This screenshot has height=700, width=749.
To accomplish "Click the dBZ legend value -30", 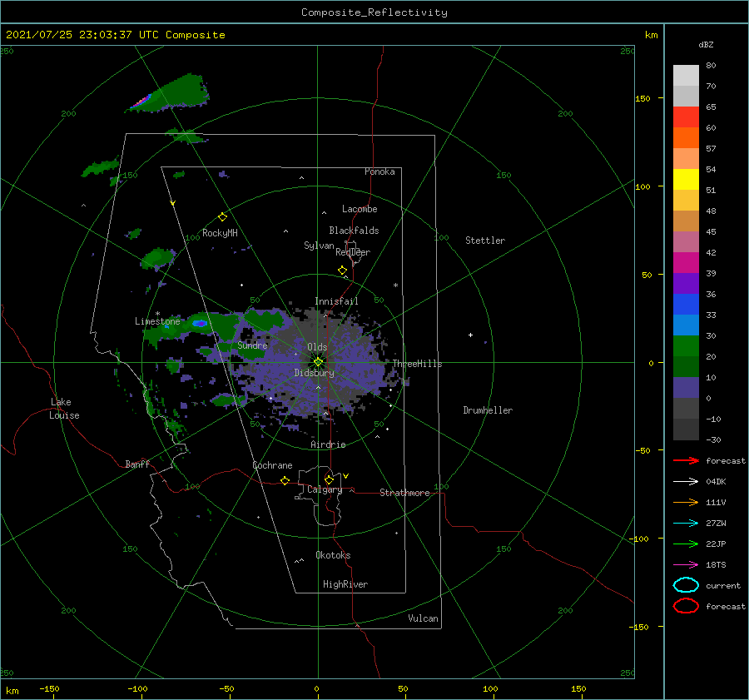I will point(713,439).
